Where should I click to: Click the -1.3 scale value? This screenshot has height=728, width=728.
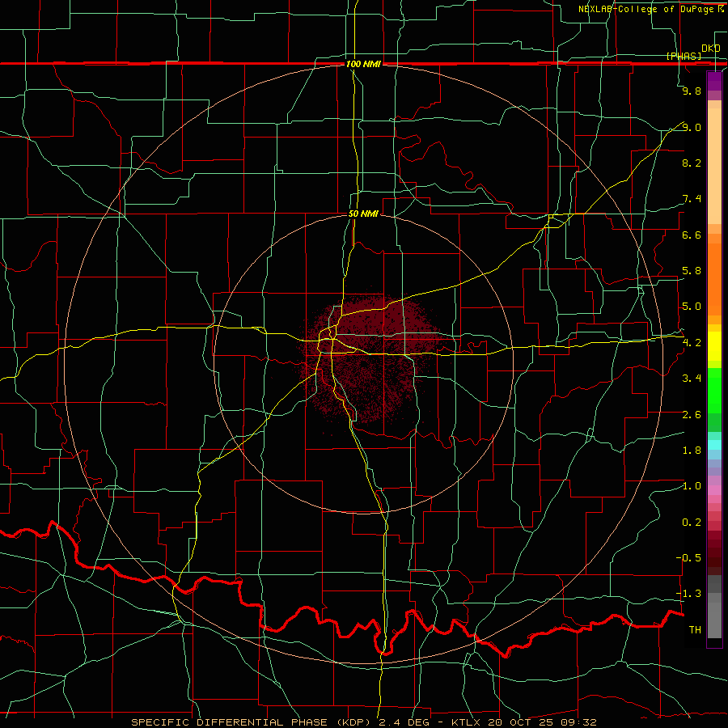pyautogui.click(x=688, y=594)
